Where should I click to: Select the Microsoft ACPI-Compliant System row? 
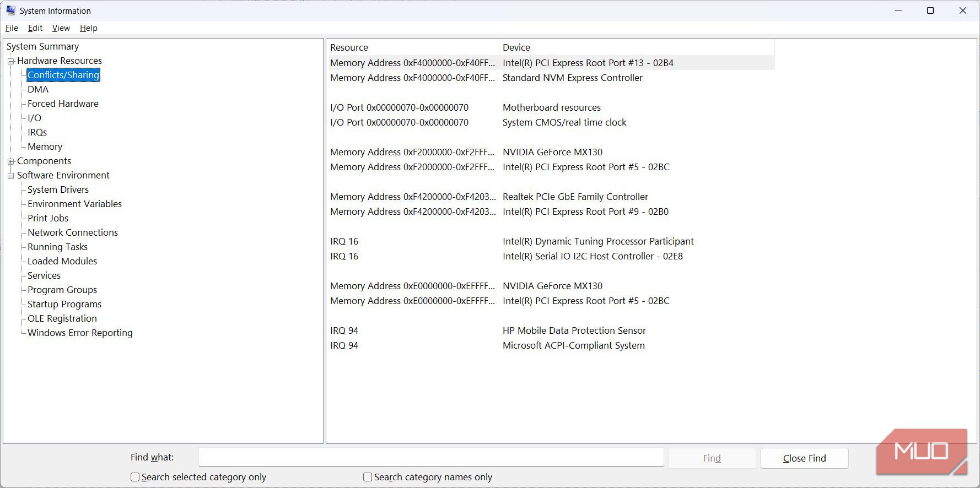coord(551,345)
